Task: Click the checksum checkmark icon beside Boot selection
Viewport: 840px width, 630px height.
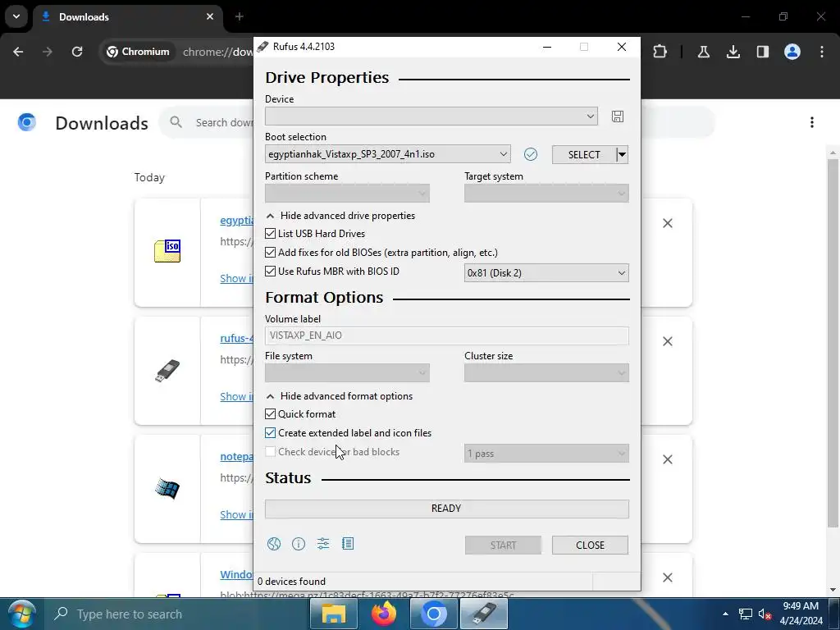Action: (531, 154)
